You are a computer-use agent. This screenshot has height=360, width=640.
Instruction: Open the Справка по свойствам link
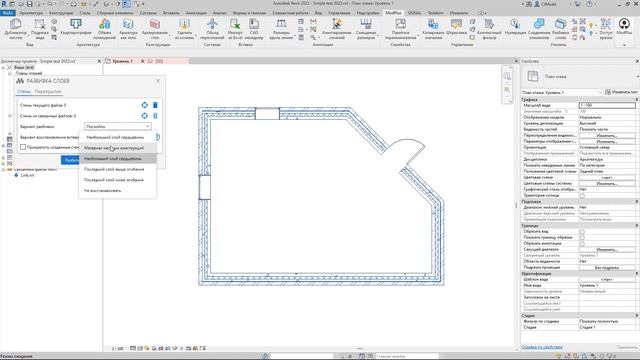click(x=542, y=347)
